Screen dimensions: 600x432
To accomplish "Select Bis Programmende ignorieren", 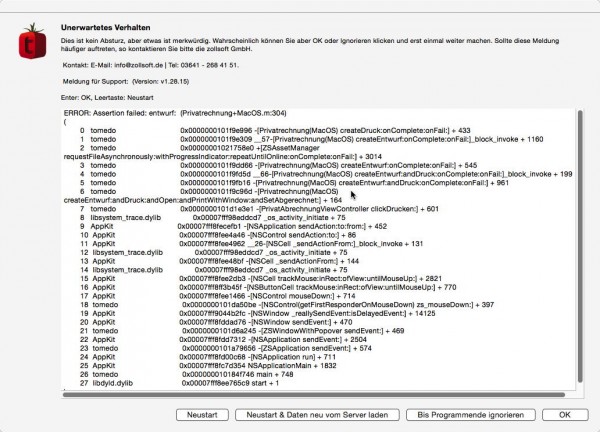I will pyautogui.click(x=470, y=415).
